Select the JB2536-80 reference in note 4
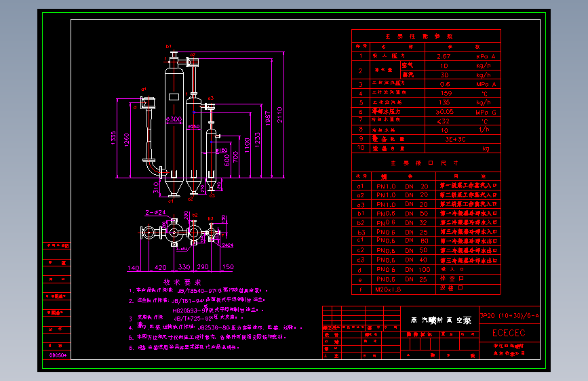This screenshot has height=381, width=588. click(x=214, y=327)
